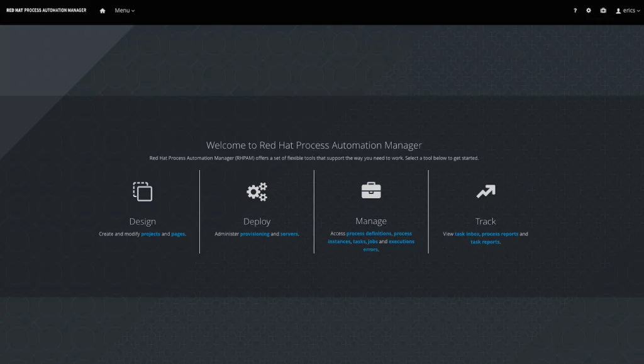Open the help question mark icon
This screenshot has height=364, width=644.
tap(574, 10)
